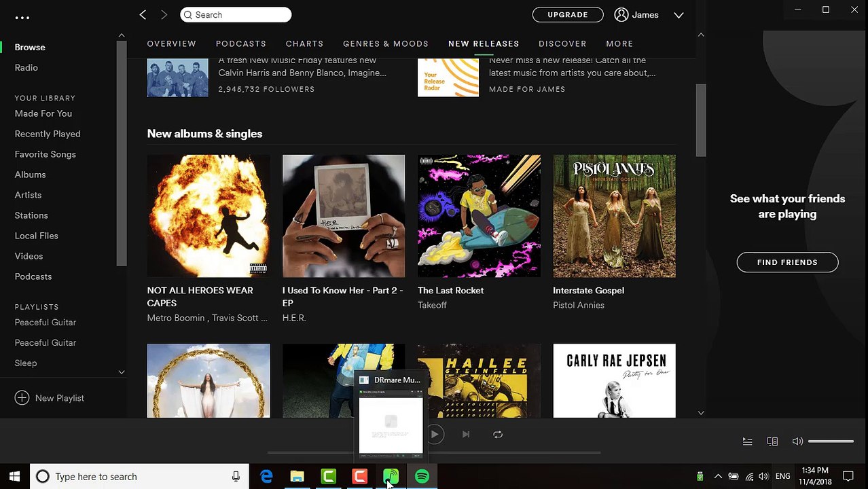
Task: Switch to CHARTS tab
Action: 304,43
